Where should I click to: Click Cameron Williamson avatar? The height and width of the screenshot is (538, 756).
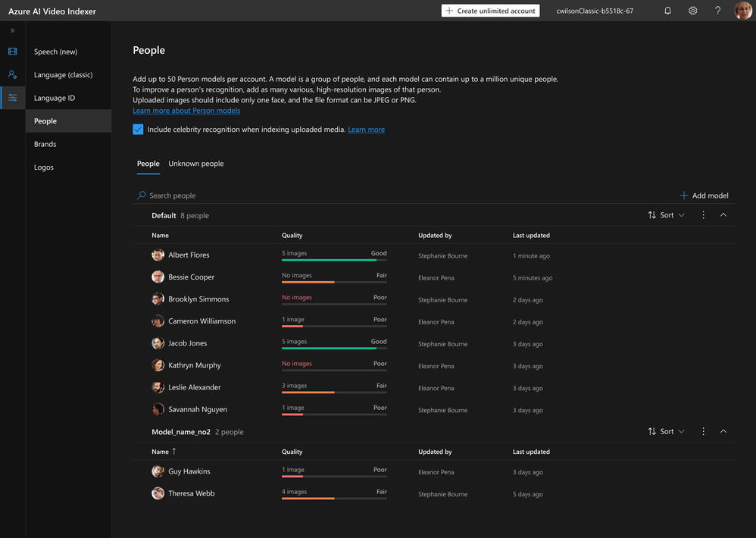tap(158, 321)
